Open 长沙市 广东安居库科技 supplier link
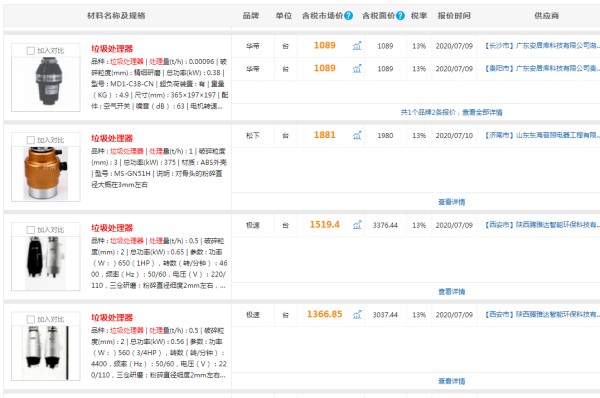Viewport: 600px width, 398px height. pyautogui.click(x=541, y=46)
